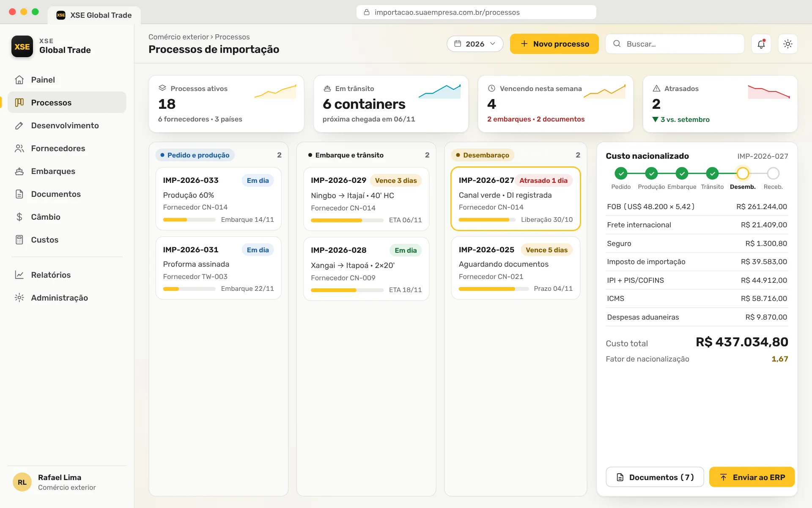This screenshot has width=812, height=508.
Task: Click the Desenvolvimento pencil icon
Action: point(19,125)
